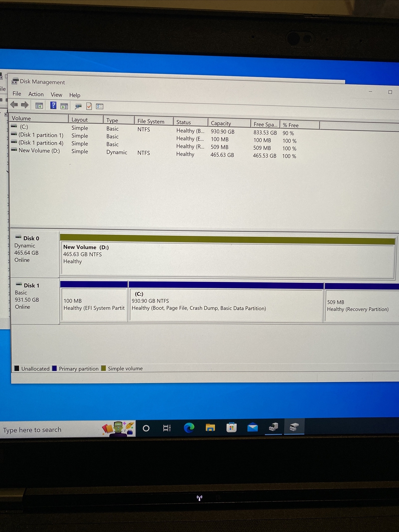
Task: Maximize the Disk Management window
Action: point(390,92)
